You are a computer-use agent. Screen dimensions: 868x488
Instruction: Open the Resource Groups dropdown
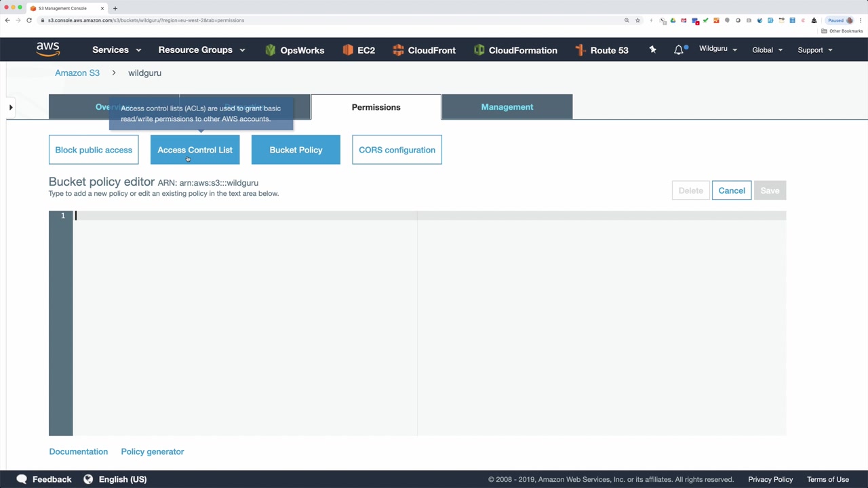click(201, 50)
